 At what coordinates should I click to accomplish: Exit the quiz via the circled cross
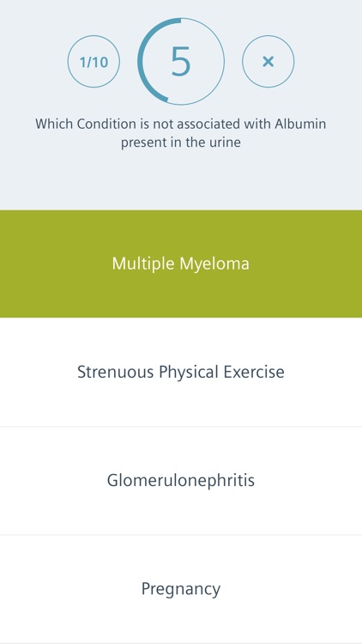coord(268,61)
